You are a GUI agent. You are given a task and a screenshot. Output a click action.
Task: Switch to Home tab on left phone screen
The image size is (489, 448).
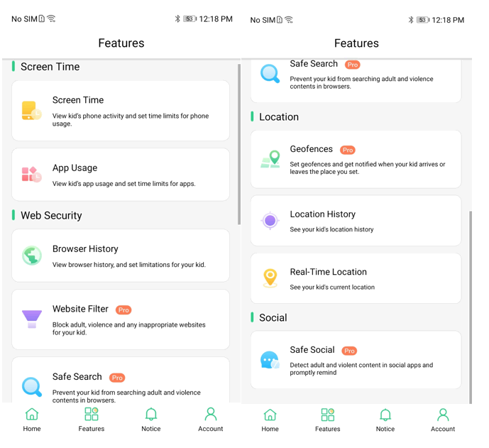coord(32,419)
